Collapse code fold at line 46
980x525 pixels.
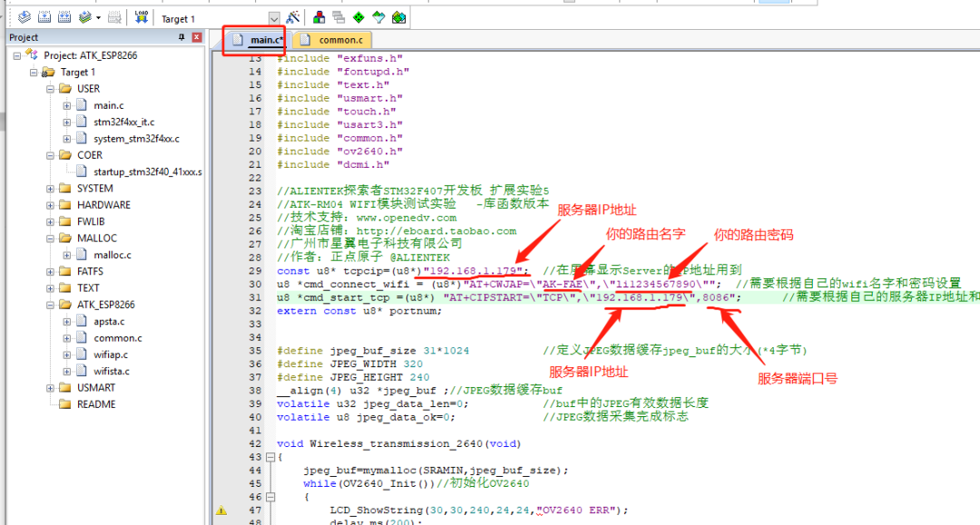click(270, 497)
